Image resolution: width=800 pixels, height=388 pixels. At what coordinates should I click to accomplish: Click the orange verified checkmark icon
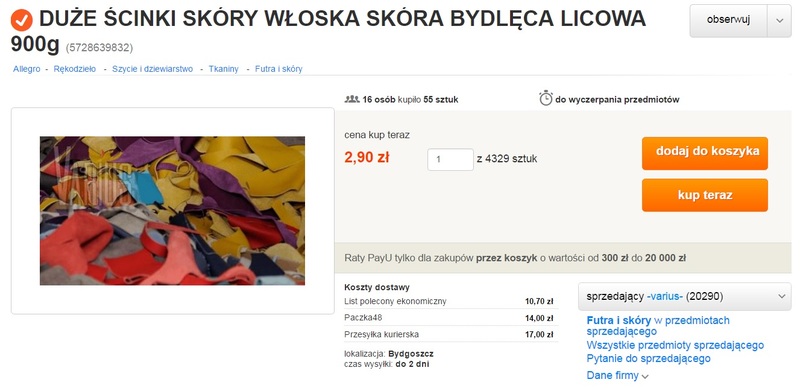[x=21, y=20]
